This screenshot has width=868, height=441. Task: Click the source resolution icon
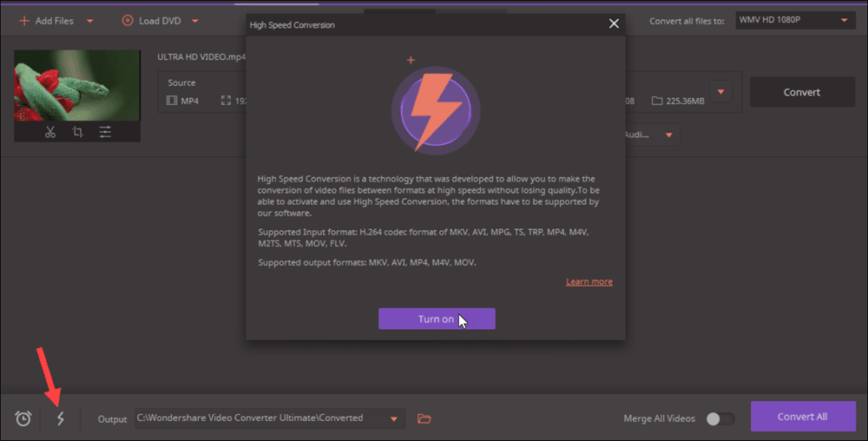click(226, 100)
